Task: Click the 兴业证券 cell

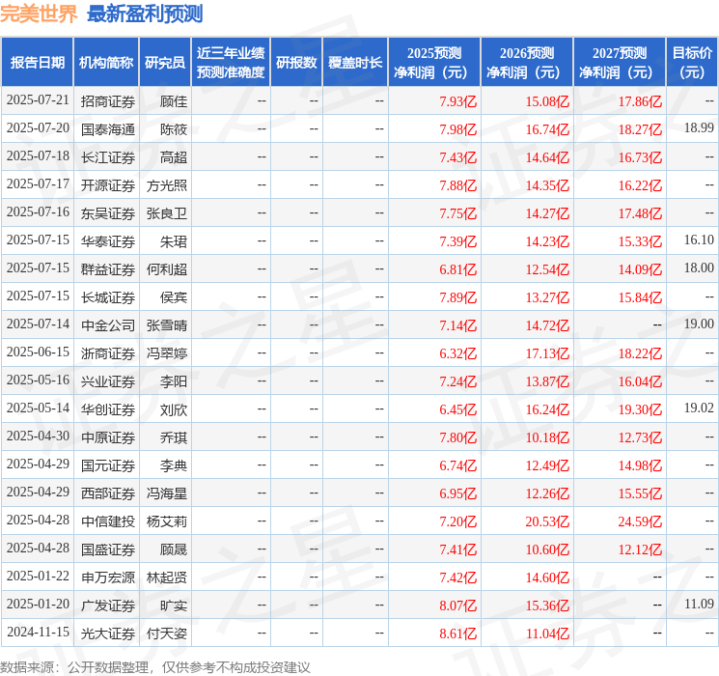Action: (x=108, y=381)
